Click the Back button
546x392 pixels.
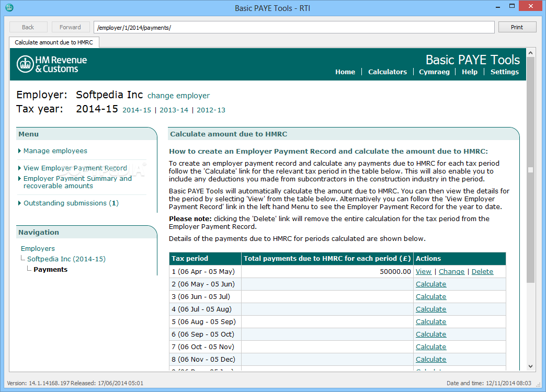pyautogui.click(x=28, y=27)
